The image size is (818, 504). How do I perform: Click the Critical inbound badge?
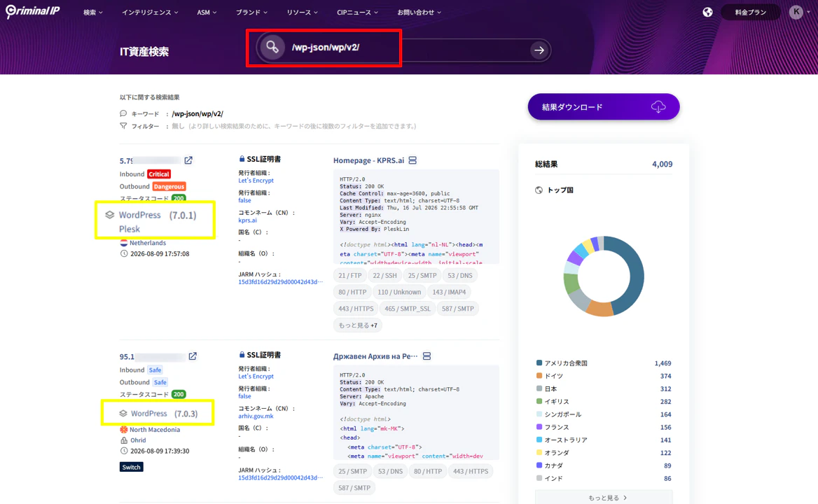(x=158, y=174)
